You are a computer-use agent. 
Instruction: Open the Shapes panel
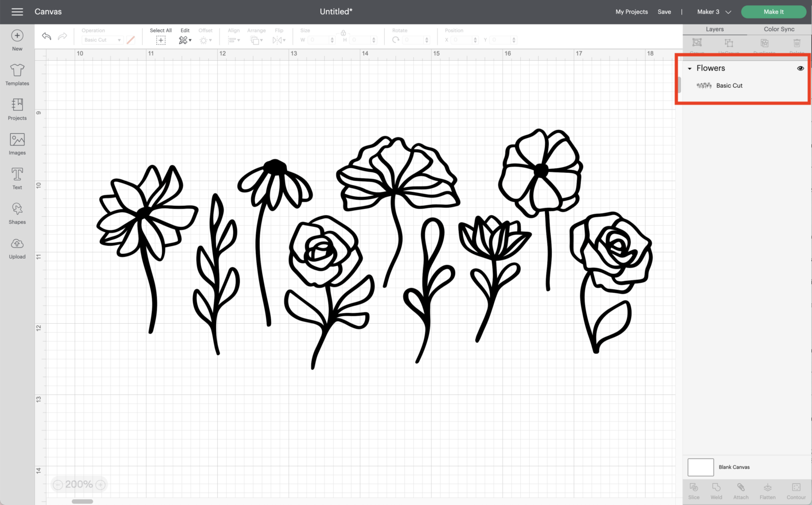(x=17, y=213)
